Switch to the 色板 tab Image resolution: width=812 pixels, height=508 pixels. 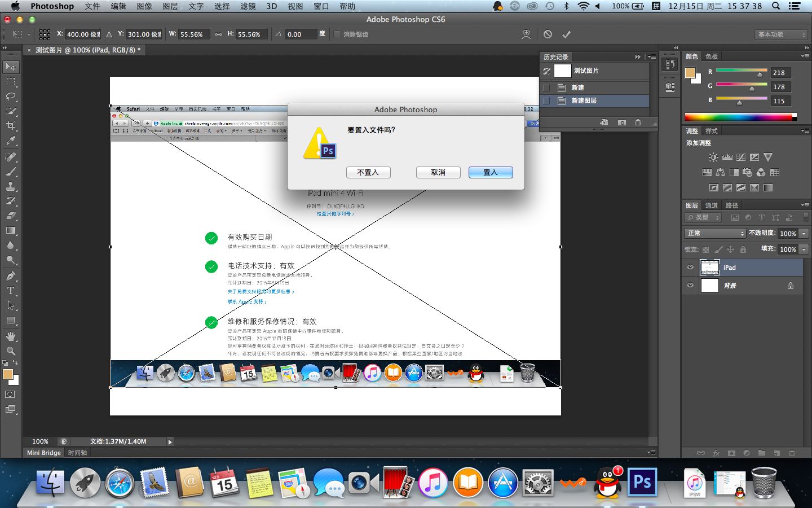[712, 56]
